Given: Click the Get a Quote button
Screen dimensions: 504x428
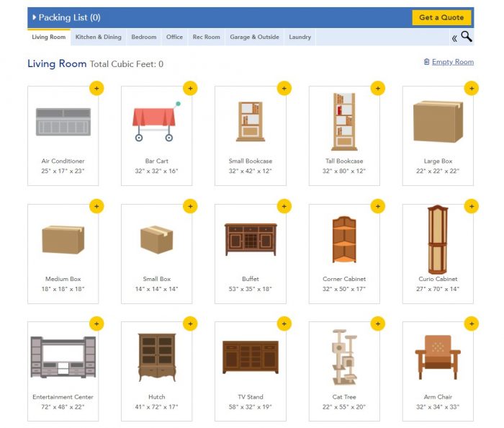Looking at the screenshot, I should [442, 17].
